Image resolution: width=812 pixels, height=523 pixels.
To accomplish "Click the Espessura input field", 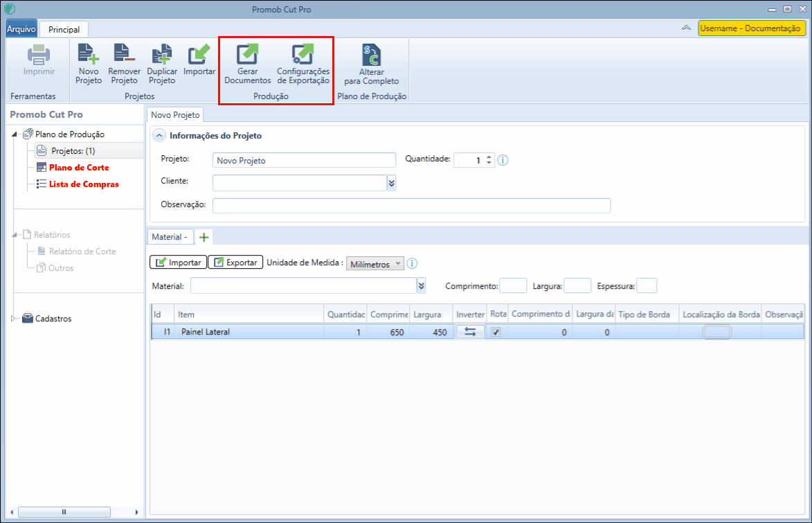I will pos(647,285).
